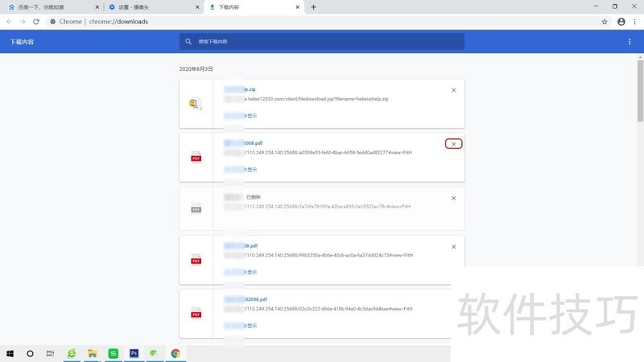
Task: Show the 008.pdf file in folder
Action: click(x=240, y=170)
